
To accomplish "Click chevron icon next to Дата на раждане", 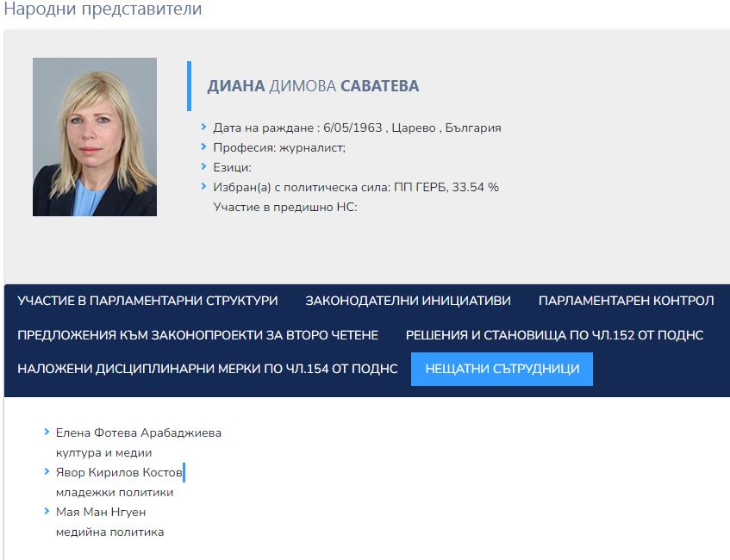I will tap(203, 127).
